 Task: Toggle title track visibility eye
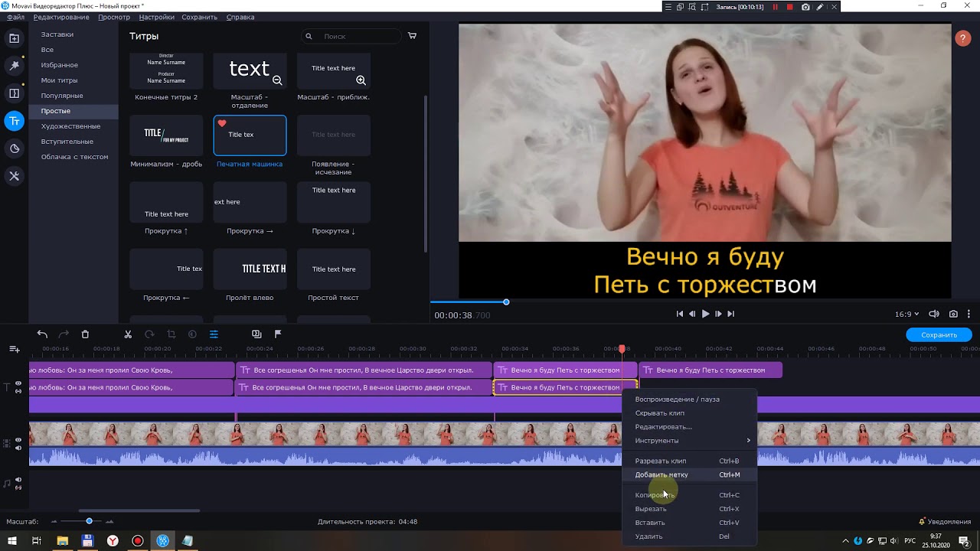18,383
